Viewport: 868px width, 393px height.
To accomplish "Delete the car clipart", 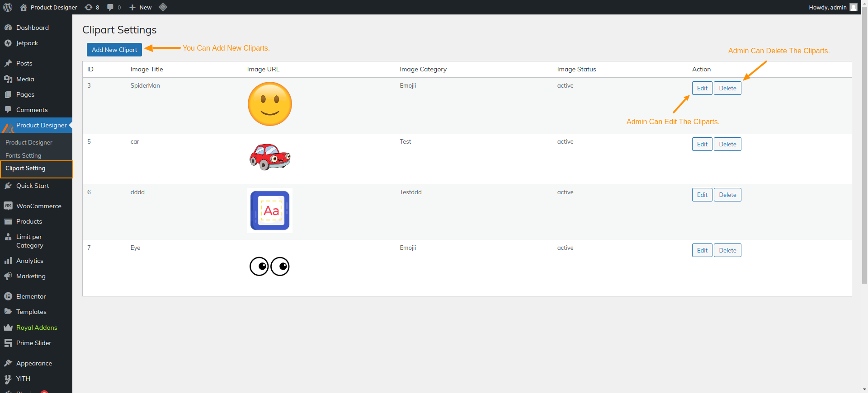I will tap(727, 144).
